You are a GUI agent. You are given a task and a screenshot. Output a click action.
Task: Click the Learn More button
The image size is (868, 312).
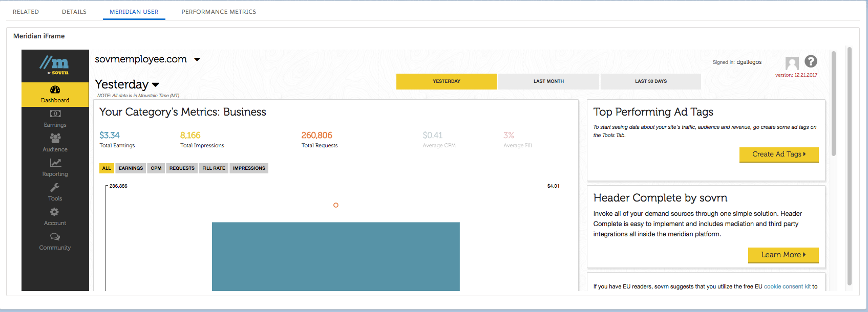784,255
